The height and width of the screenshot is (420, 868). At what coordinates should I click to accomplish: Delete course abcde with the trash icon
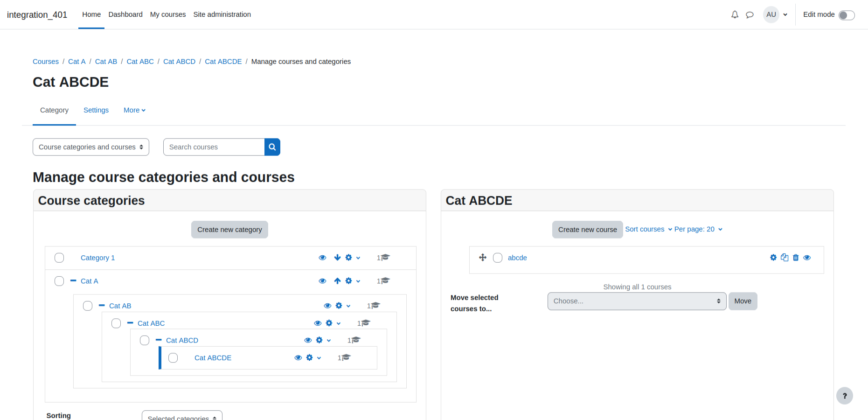[796, 258]
